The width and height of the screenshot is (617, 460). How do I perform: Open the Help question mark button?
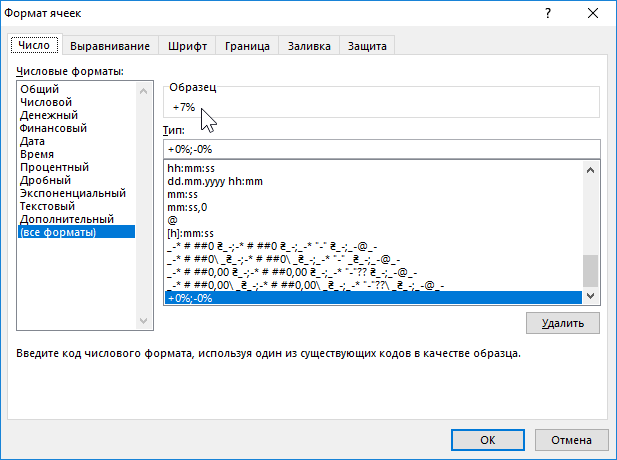click(x=548, y=13)
